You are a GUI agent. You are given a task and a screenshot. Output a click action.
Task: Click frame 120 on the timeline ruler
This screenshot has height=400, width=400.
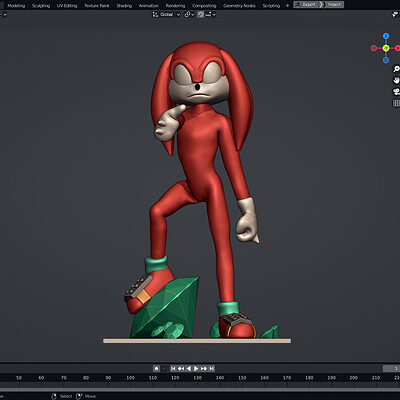[175, 378]
